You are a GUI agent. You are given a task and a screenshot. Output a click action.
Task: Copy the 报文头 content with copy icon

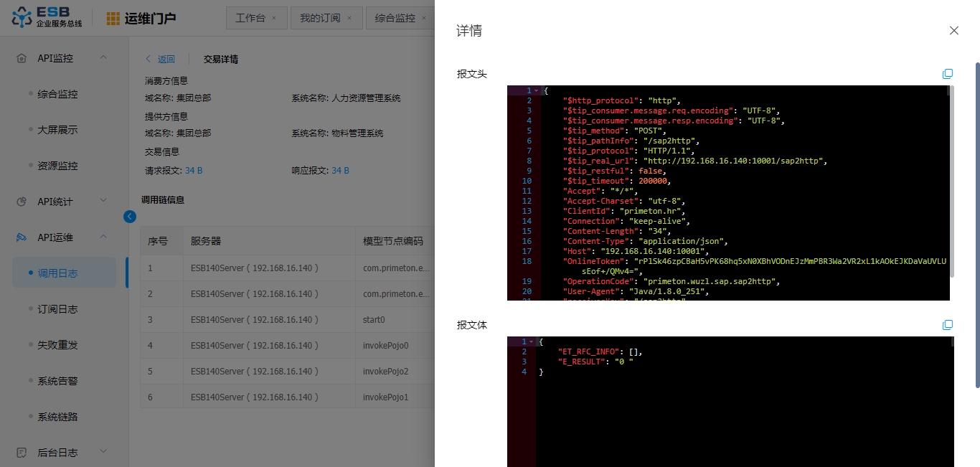pos(947,74)
